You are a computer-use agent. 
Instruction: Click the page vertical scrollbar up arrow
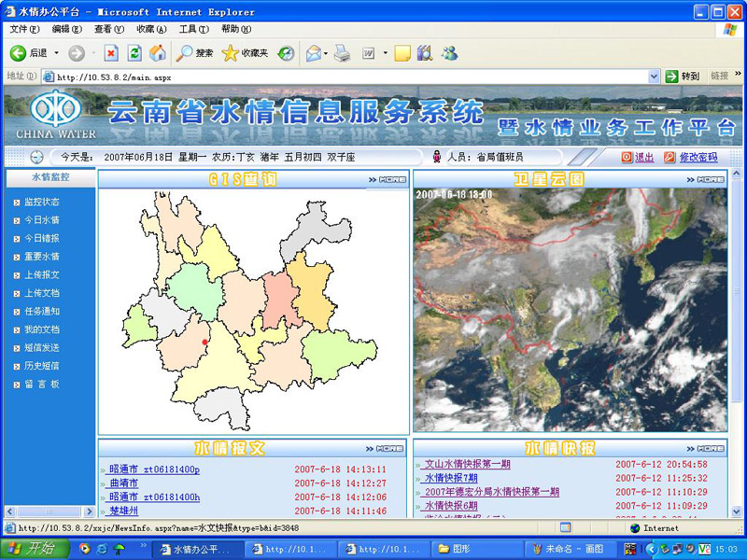click(736, 175)
